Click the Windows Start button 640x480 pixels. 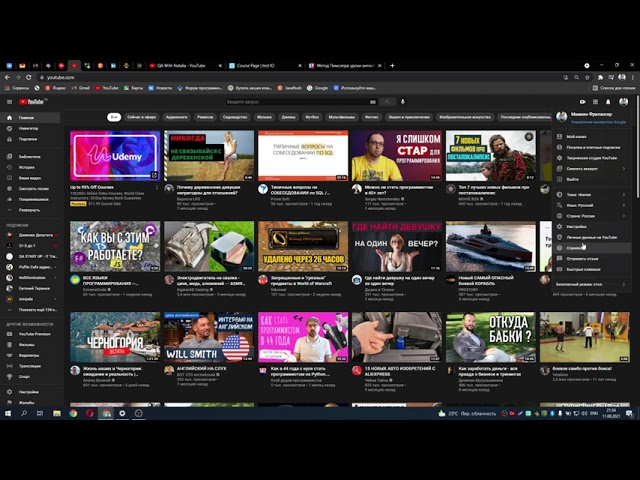[x=8, y=413]
